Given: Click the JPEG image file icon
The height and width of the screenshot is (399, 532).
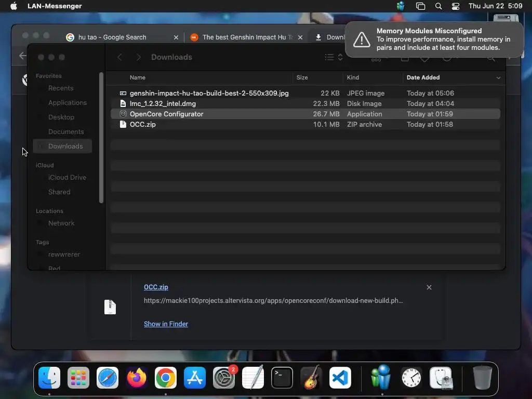Looking at the screenshot, I should coord(123,93).
